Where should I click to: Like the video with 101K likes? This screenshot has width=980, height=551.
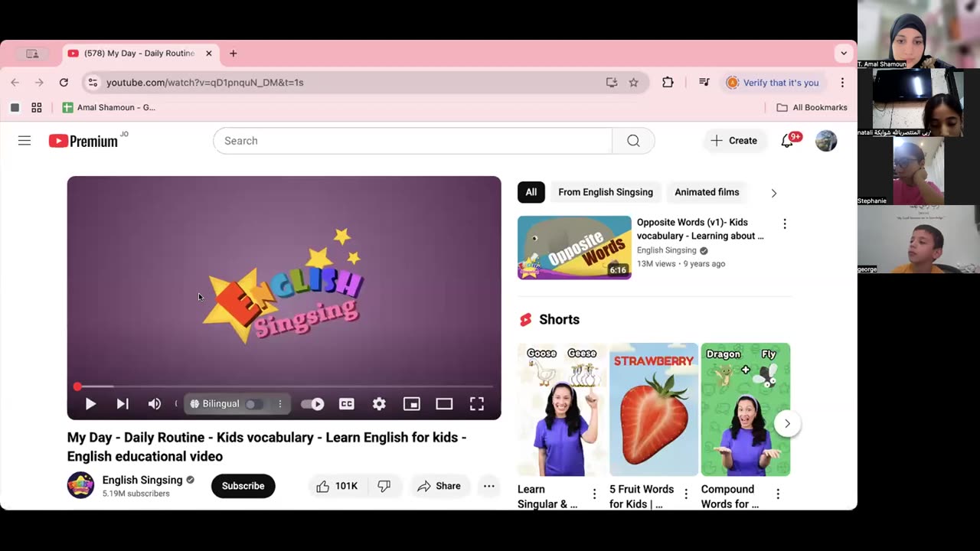(x=338, y=486)
